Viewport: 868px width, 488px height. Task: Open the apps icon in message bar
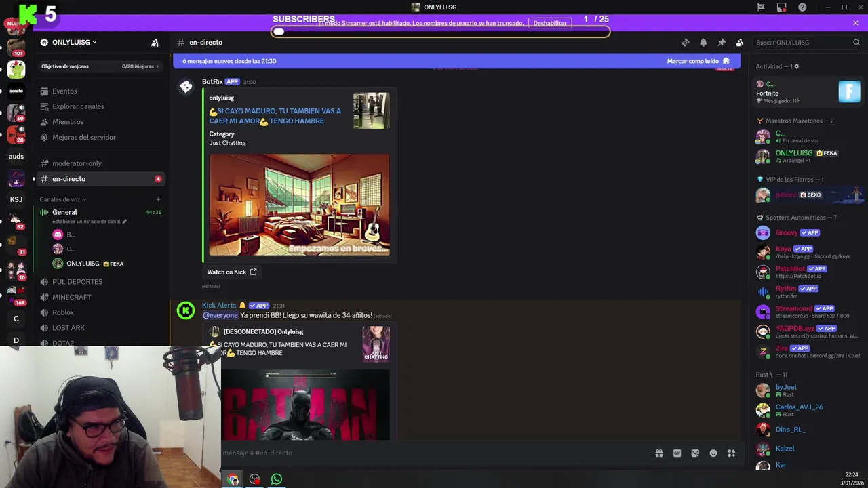(x=731, y=453)
